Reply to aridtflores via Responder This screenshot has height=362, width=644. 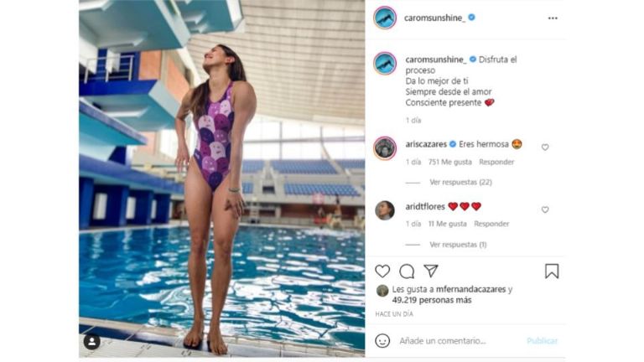[491, 224]
